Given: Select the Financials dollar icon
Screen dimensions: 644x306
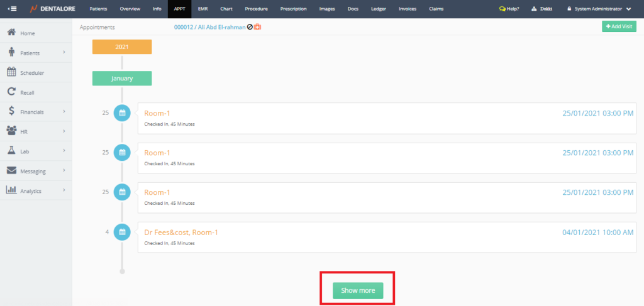Looking at the screenshot, I should tap(11, 111).
